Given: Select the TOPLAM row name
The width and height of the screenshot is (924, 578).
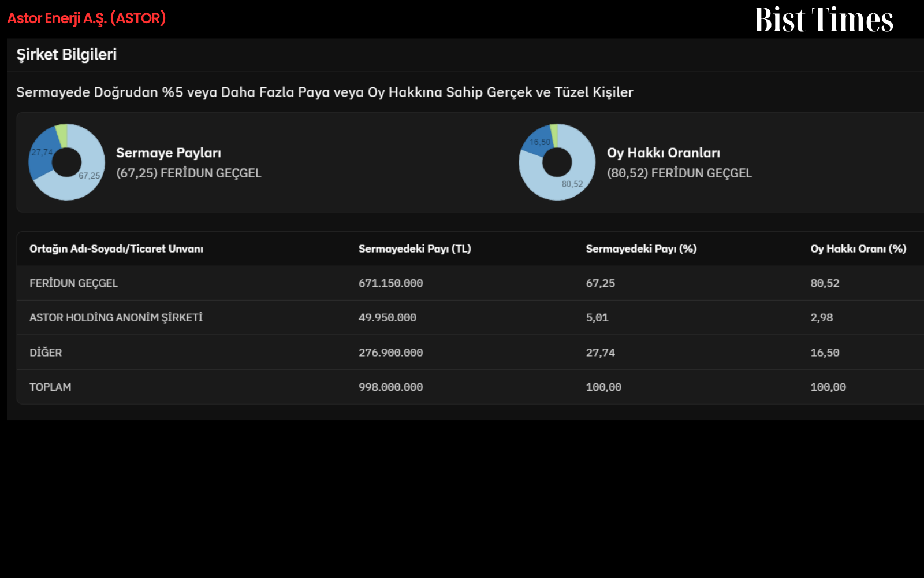Looking at the screenshot, I should click(x=50, y=387).
